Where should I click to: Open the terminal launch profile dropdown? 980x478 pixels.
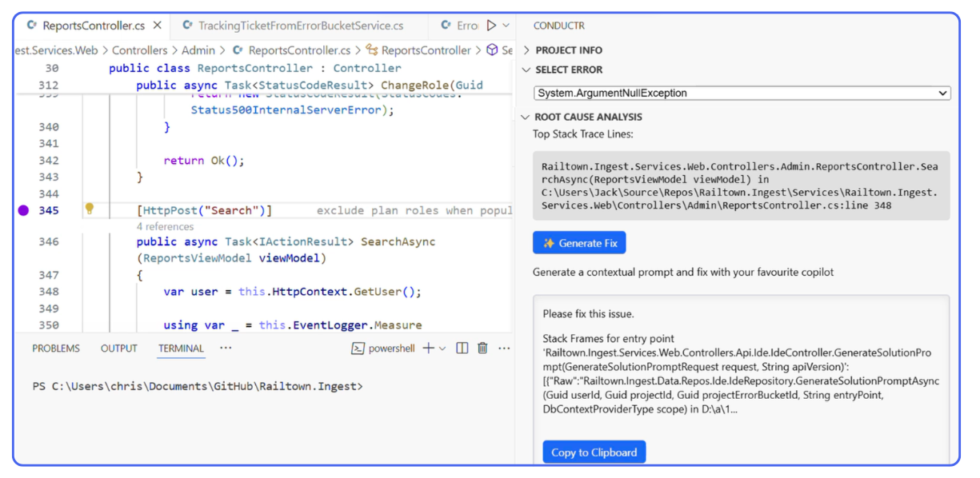point(442,349)
